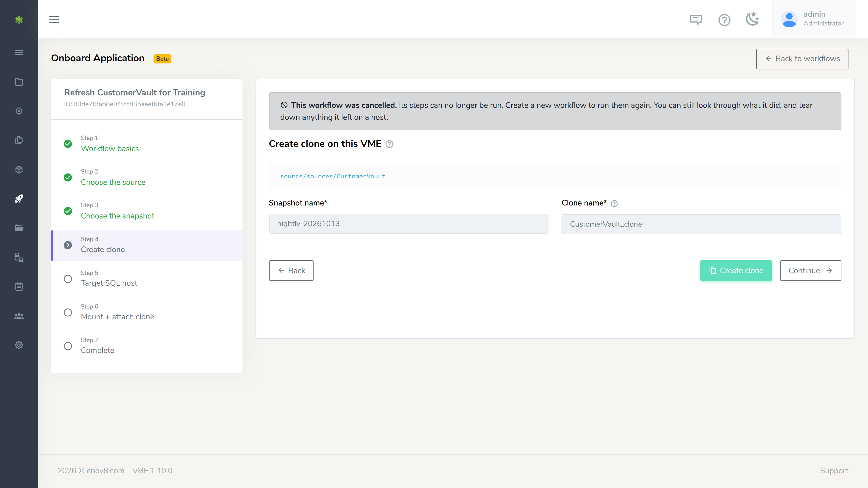Screen dimensions: 868x488
Task: Go to Step 2 Choose the source
Action: [x=146, y=178]
